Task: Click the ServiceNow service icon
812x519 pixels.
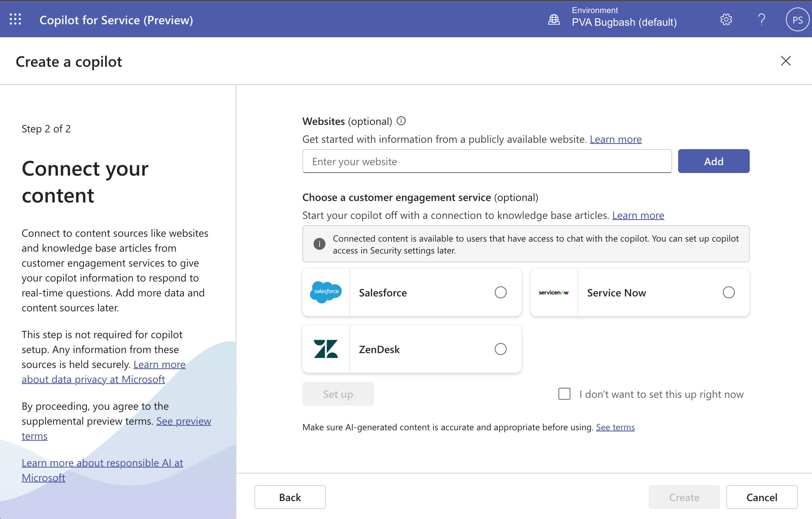Action: [553, 292]
